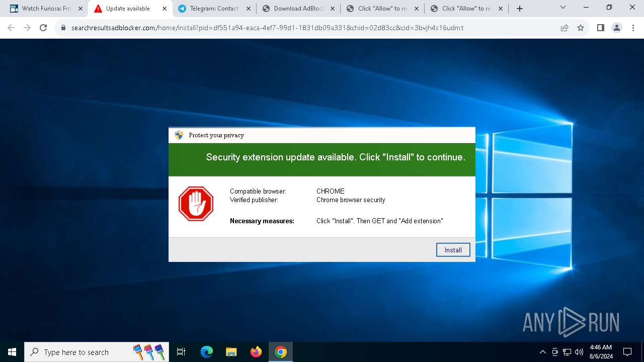Open a new browser tab
The width and height of the screenshot is (644, 362).
(x=520, y=9)
